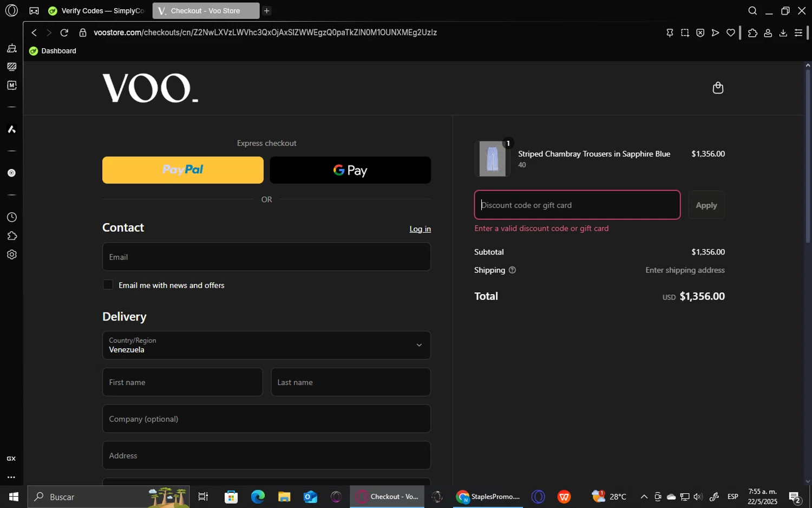
Task: Open StaplesPromo Chrome window in taskbar
Action: pos(488,497)
